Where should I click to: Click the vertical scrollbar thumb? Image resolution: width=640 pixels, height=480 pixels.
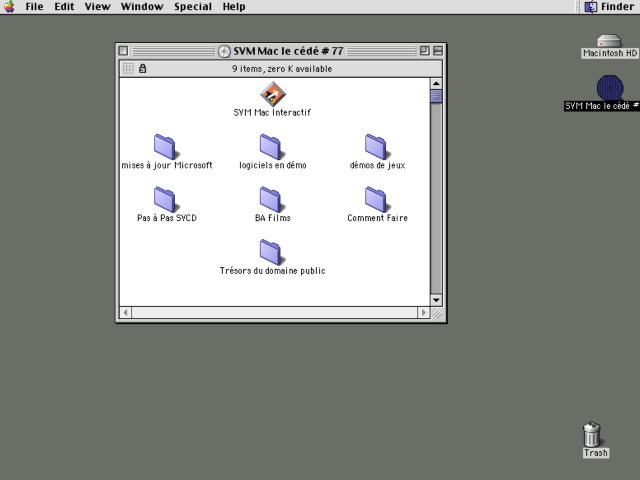pos(436,97)
